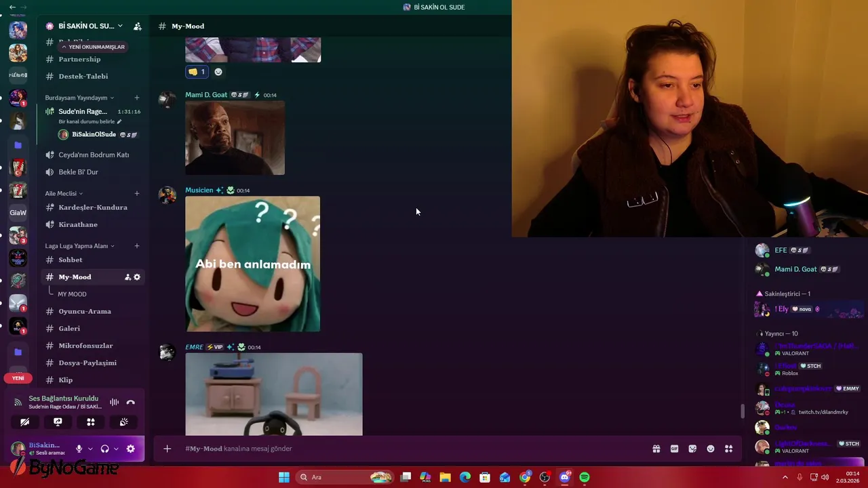
Task: Open the sticker picker
Action: (x=692, y=449)
